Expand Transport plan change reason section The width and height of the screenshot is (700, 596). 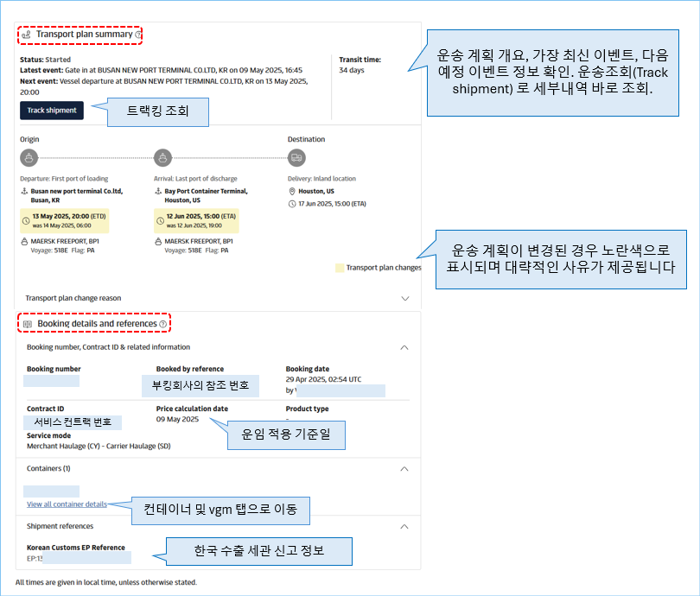tap(405, 299)
